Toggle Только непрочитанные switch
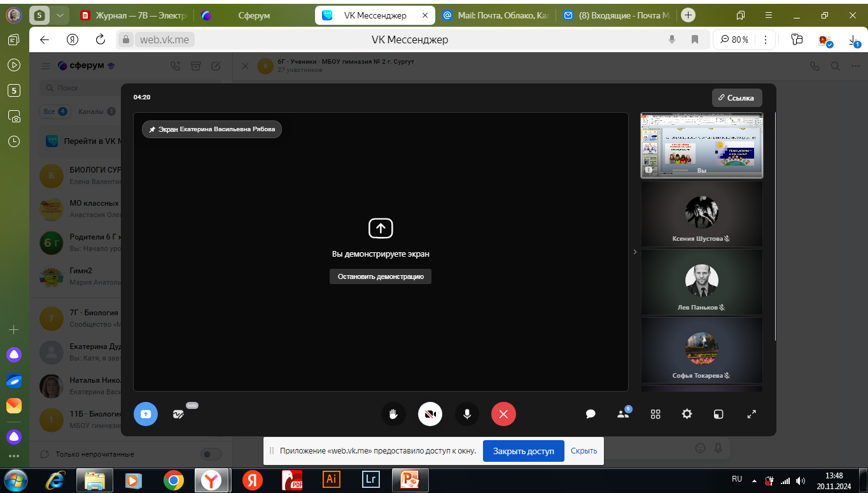Image resolution: width=868 pixels, height=493 pixels. (x=211, y=454)
